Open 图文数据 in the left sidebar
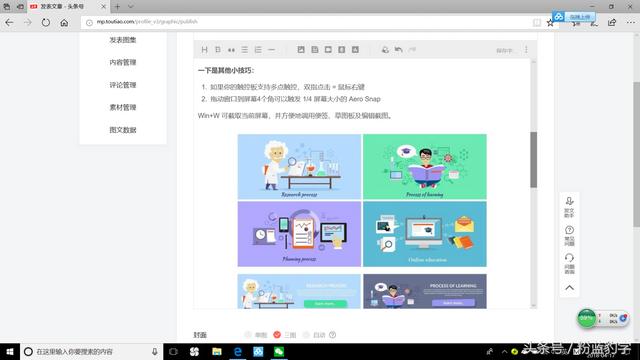This screenshot has width=640, height=360. pyautogui.click(x=122, y=130)
